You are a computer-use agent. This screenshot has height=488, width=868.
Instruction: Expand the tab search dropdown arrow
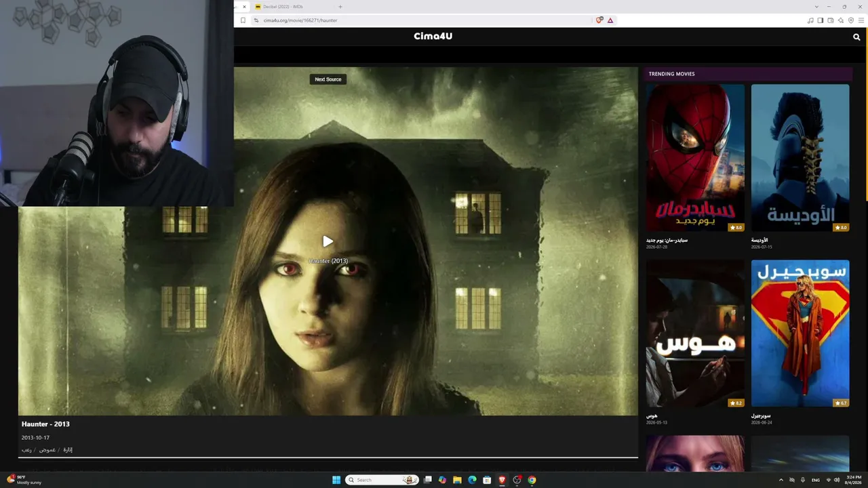pyautogui.click(x=816, y=7)
